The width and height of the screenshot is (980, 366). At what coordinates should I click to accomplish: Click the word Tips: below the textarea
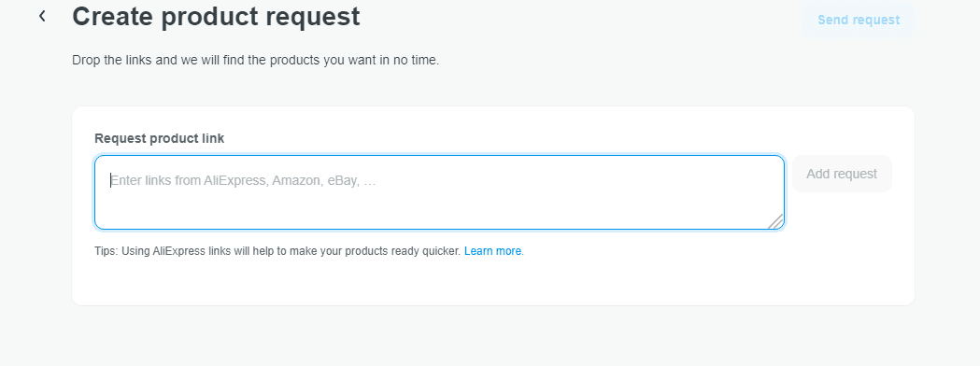[107, 251]
